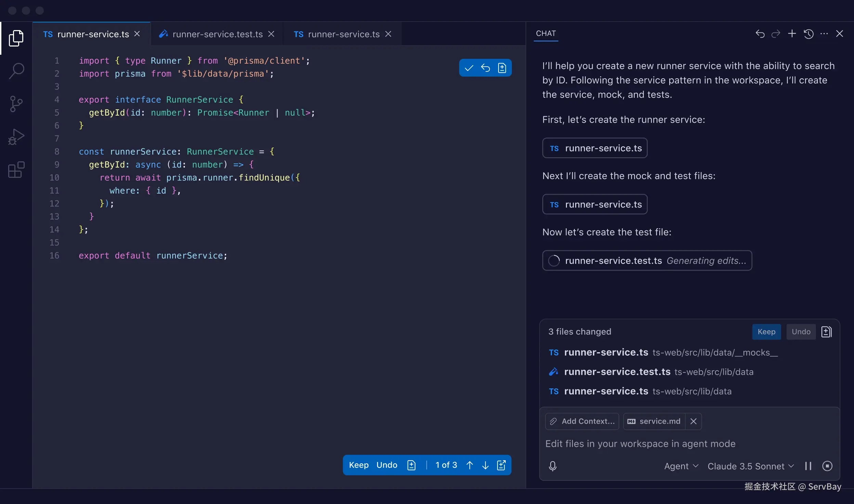Viewport: 854px width, 504px height.
Task: Open the Search view icon
Action: tap(16, 71)
